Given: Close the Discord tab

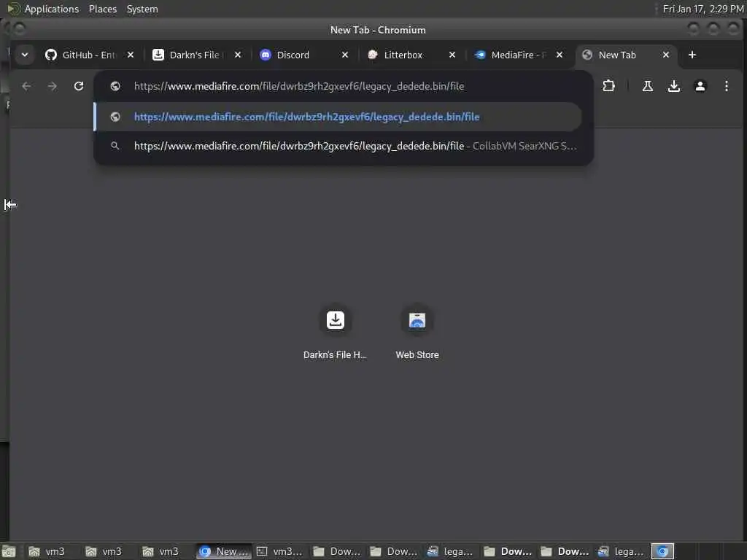Looking at the screenshot, I should click(x=345, y=55).
